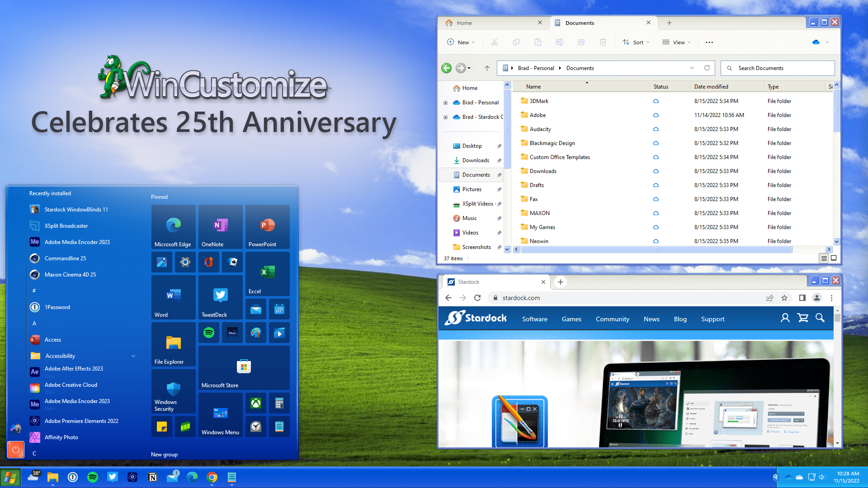Expand the Brad - Personal tree node
The height and width of the screenshot is (488, 868).
[x=446, y=103]
